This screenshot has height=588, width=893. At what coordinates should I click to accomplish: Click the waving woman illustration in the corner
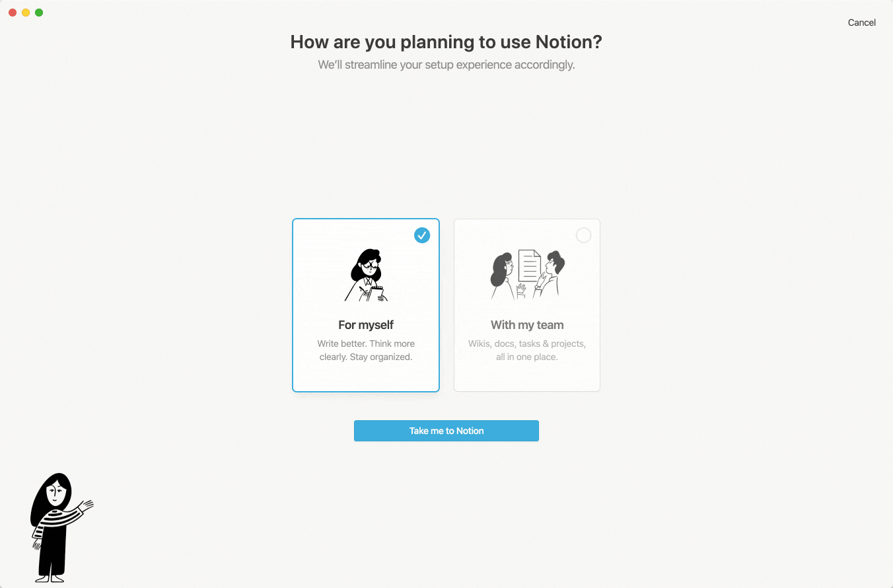click(x=58, y=527)
